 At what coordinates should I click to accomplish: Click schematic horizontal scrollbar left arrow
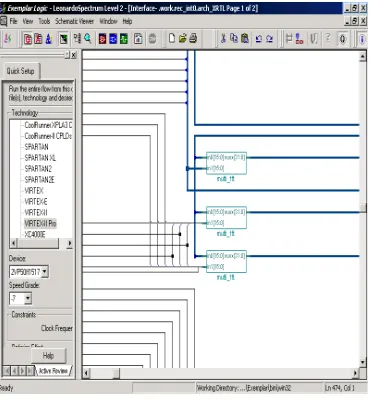click(x=86, y=373)
